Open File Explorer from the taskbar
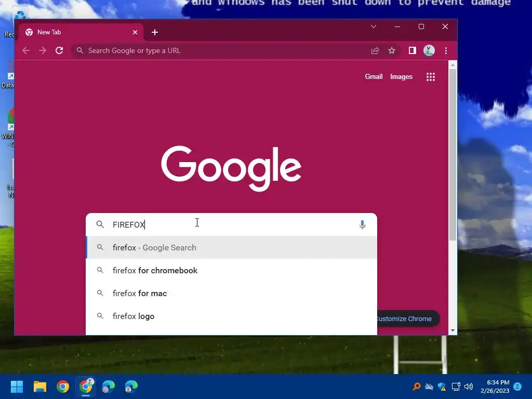 click(x=39, y=387)
